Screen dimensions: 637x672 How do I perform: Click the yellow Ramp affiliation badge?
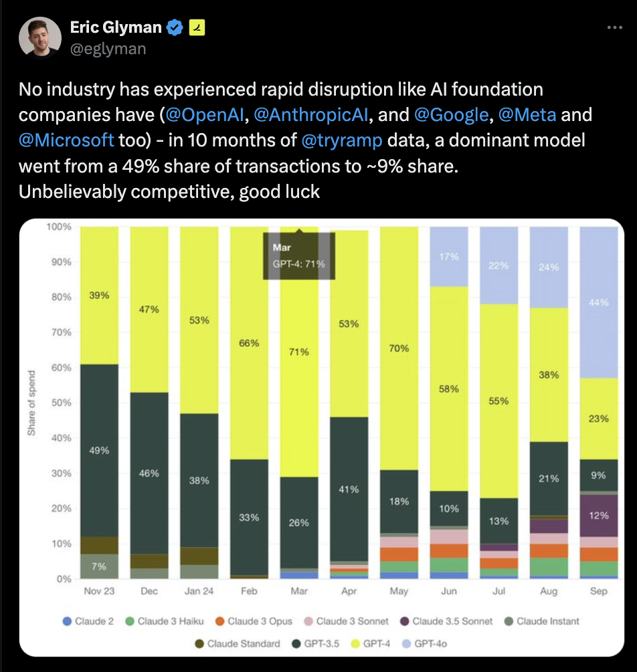[x=197, y=27]
